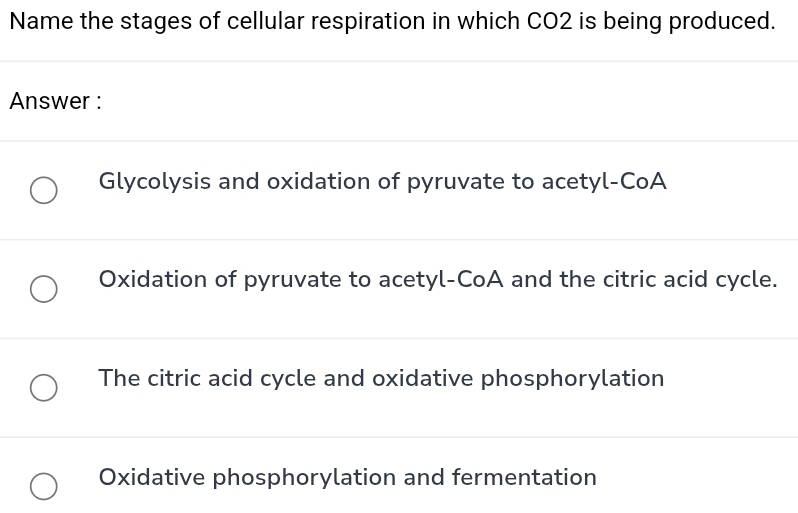This screenshot has height=513, width=798.
Task: Click the 'The citric acid cycle and oxidative' text
Action: tap(381, 379)
